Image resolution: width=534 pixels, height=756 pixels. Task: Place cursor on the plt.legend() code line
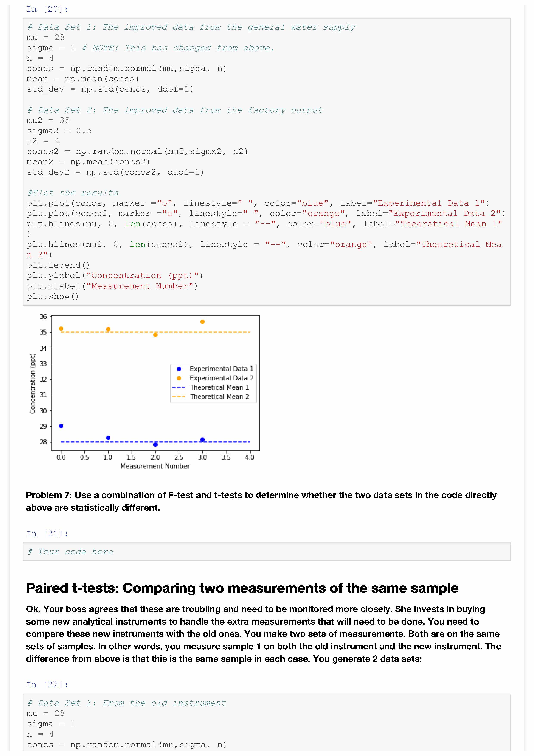pyautogui.click(x=58, y=265)
